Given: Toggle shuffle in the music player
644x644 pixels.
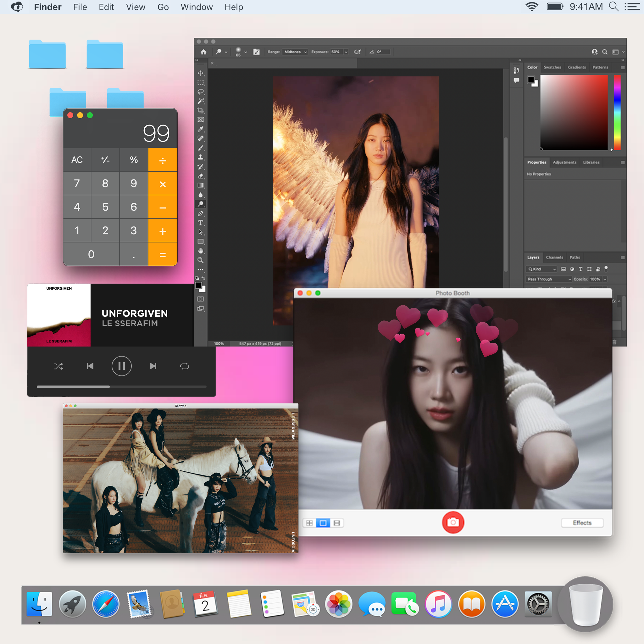Looking at the screenshot, I should (x=59, y=366).
